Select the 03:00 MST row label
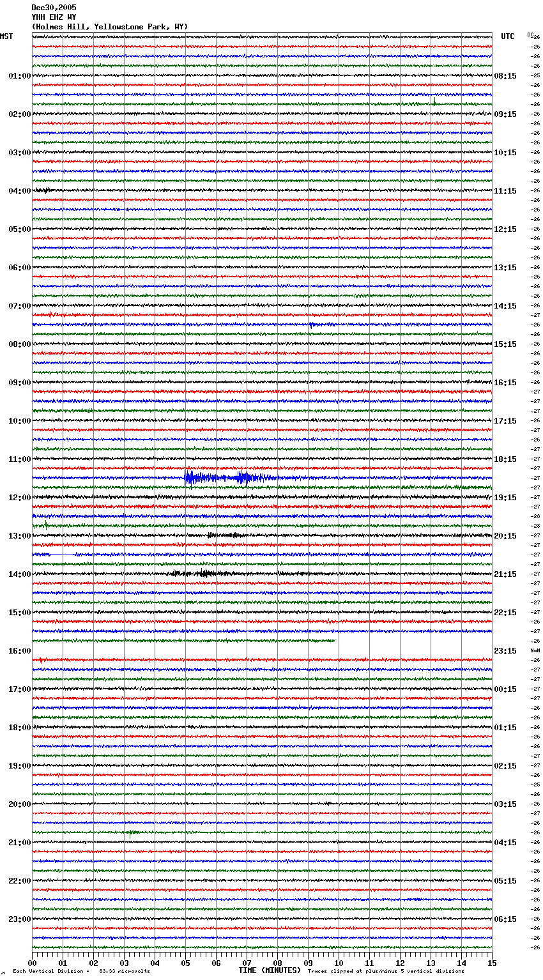The image size is (543, 980). point(20,153)
